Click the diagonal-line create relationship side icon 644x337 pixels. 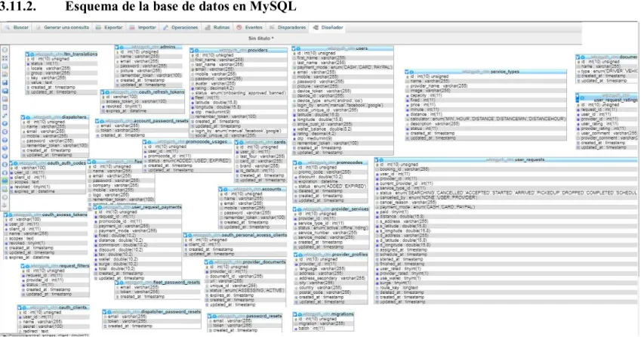coord(5,116)
